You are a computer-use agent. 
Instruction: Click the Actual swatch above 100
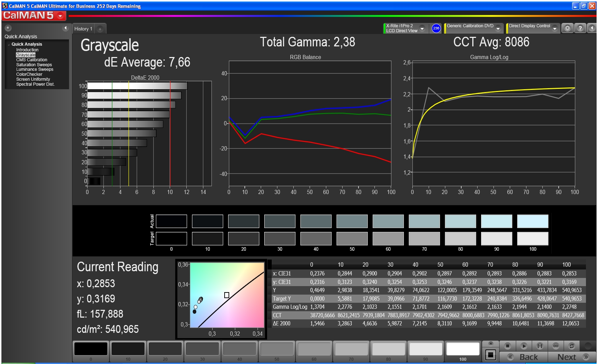point(533,221)
